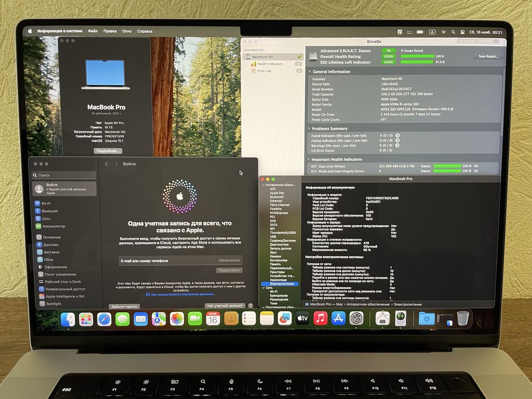
Task: Open Music app in the Dock
Action: [320, 318]
